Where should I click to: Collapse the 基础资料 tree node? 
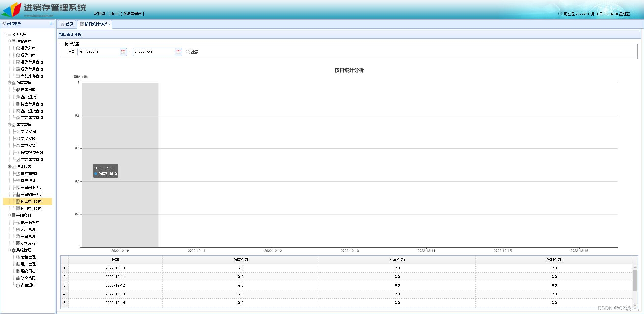click(9, 215)
